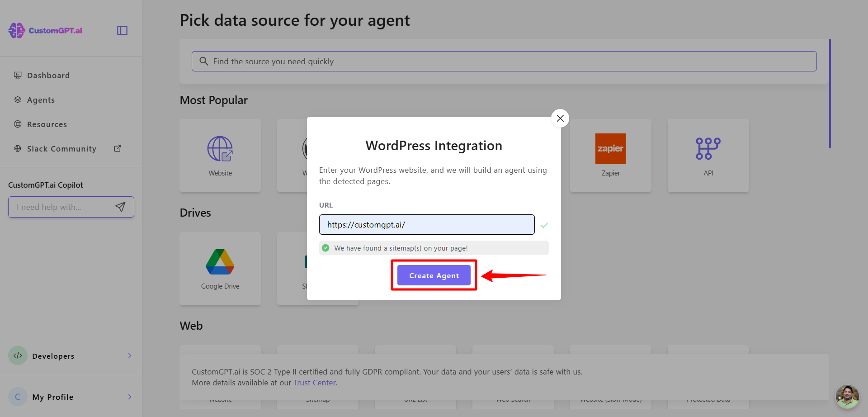
Task: Click the My Profile avatar
Action: [x=18, y=397]
